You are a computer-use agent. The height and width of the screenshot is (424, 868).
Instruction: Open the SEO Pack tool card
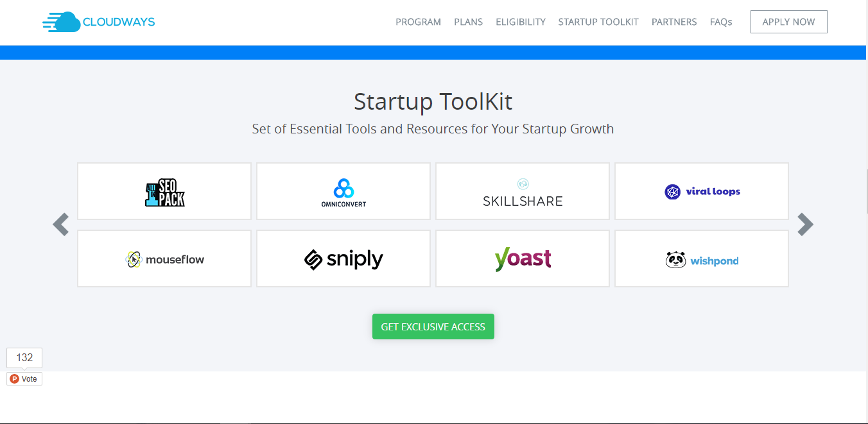[164, 191]
